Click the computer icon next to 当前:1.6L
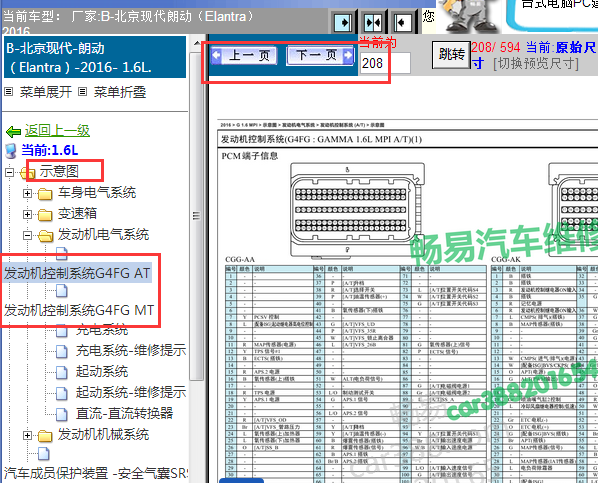This screenshot has height=483, width=598. 11,151
